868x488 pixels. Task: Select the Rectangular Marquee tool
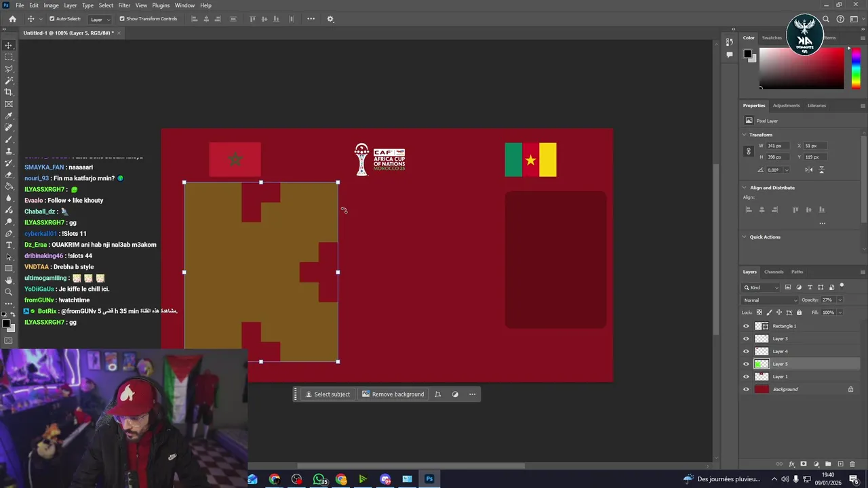(9, 57)
